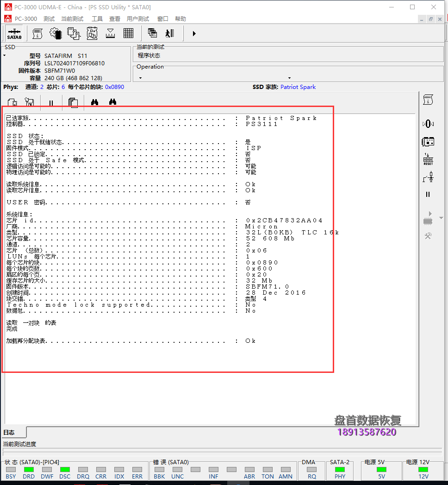Click the RESET icon in right sidebar
Screen dimensions: 448x485
428,159
